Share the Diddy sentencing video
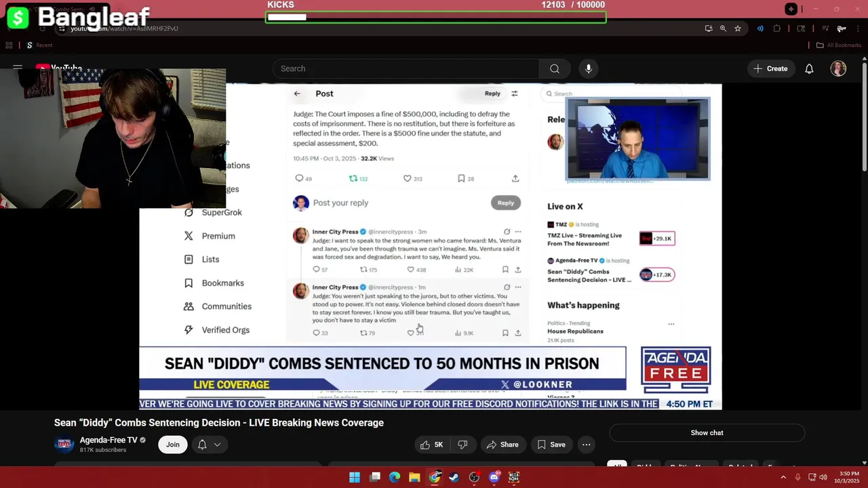 pos(502,445)
